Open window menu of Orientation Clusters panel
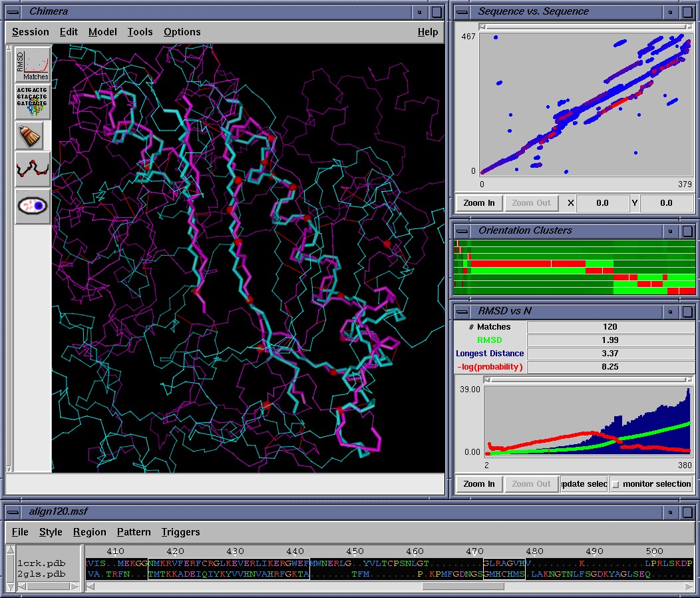700x598 pixels. tap(462, 231)
